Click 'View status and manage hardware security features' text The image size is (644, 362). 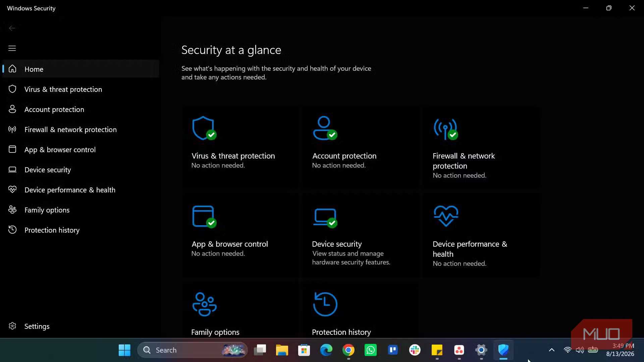coord(351,258)
